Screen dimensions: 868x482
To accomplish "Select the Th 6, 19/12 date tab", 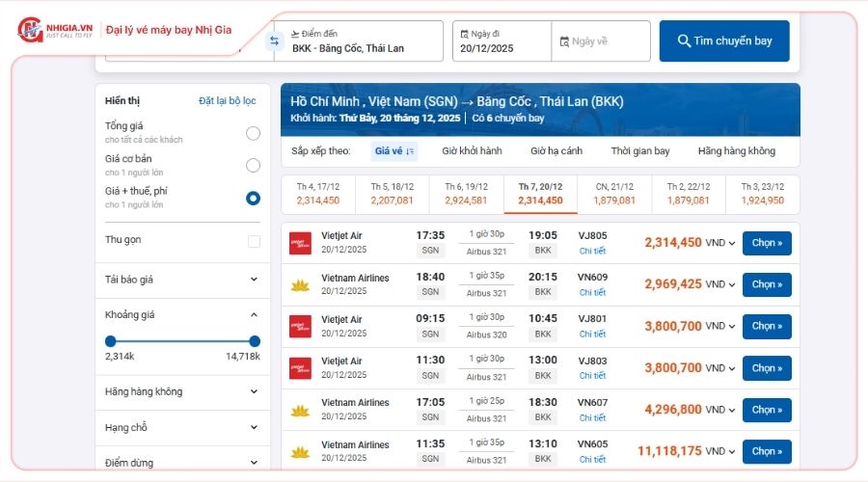I will 467,194.
